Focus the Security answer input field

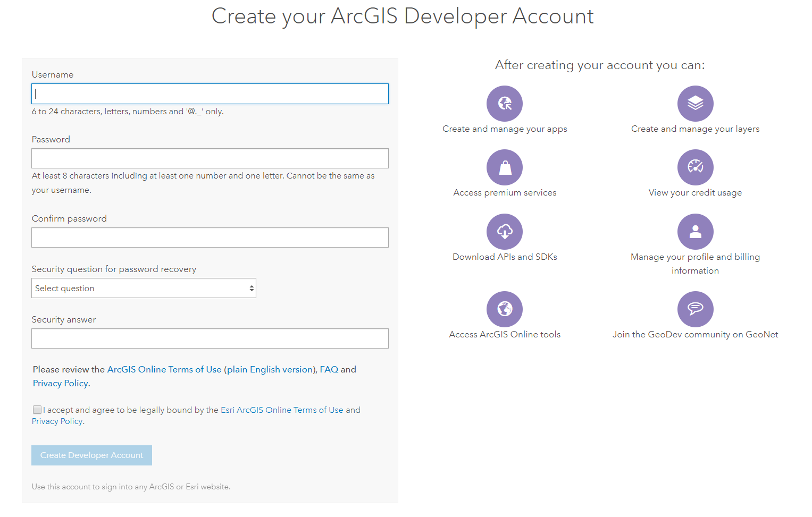click(x=210, y=338)
